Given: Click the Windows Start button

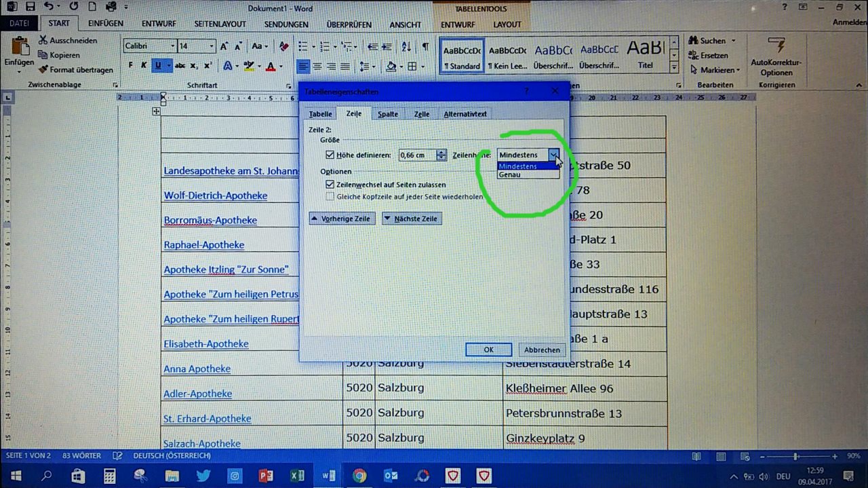Looking at the screenshot, I should click(x=16, y=476).
